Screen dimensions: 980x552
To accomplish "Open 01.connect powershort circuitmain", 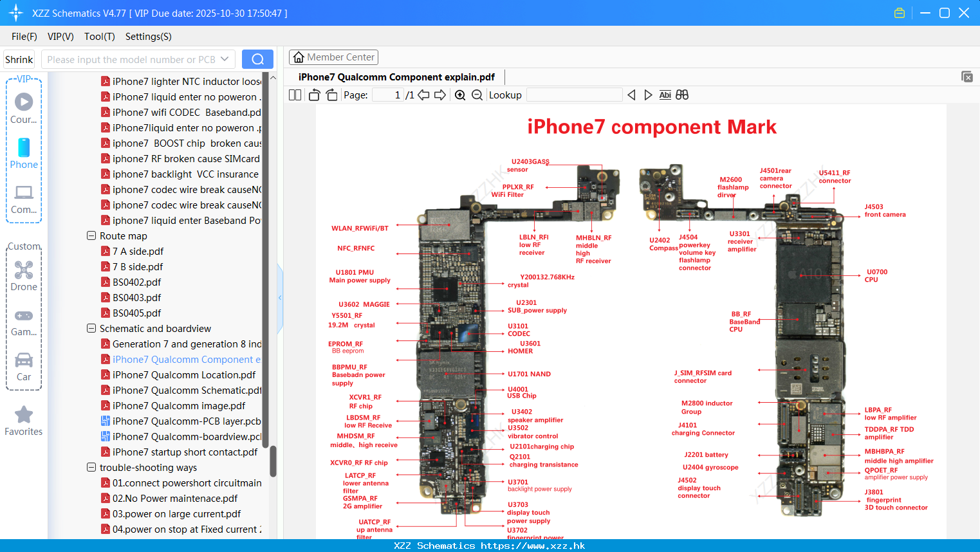I will [x=181, y=483].
